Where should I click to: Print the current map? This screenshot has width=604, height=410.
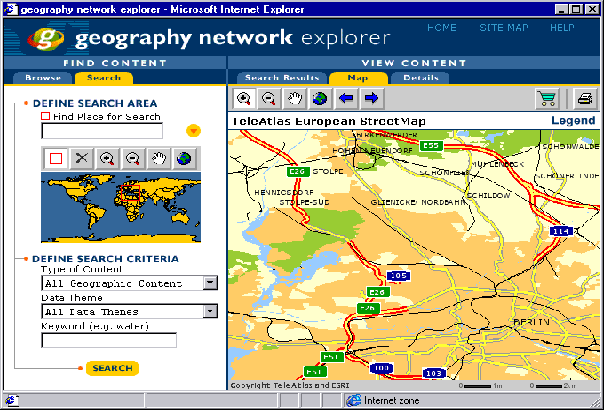585,98
